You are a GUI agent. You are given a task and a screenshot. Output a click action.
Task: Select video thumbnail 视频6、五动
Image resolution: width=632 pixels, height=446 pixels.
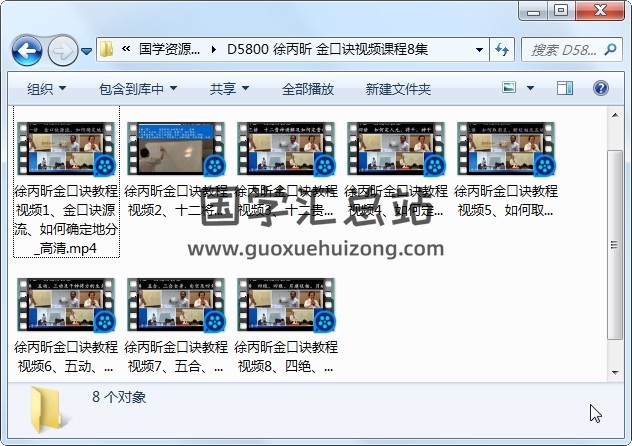(x=66, y=305)
